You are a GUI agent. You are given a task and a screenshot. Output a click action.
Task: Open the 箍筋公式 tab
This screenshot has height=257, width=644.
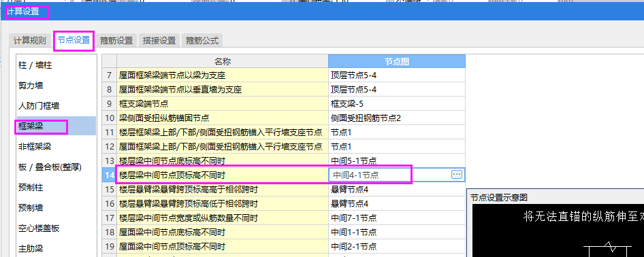(202, 41)
